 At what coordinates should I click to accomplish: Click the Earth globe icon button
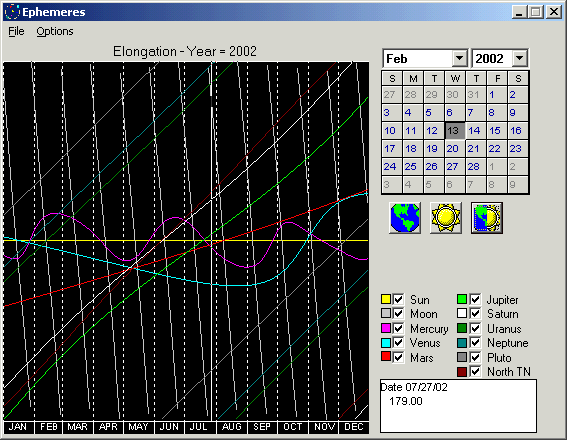pos(405,218)
